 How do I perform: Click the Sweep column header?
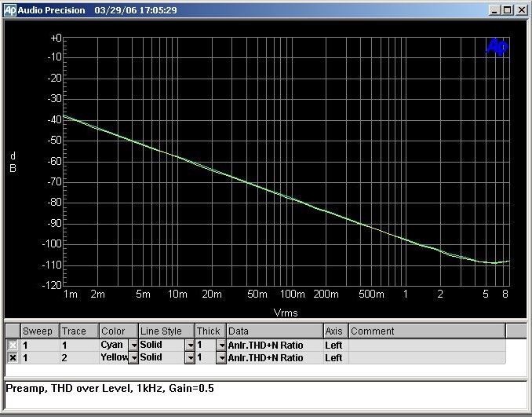click(39, 331)
